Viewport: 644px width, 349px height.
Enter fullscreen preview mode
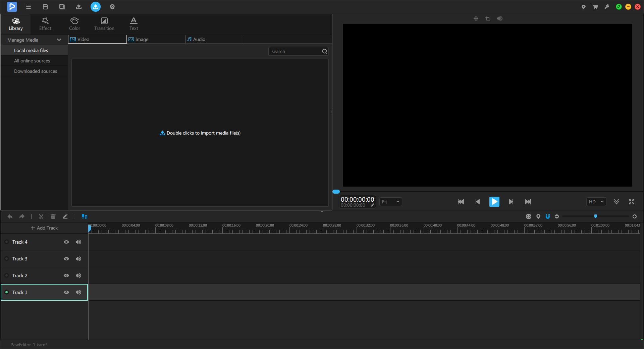(x=632, y=202)
